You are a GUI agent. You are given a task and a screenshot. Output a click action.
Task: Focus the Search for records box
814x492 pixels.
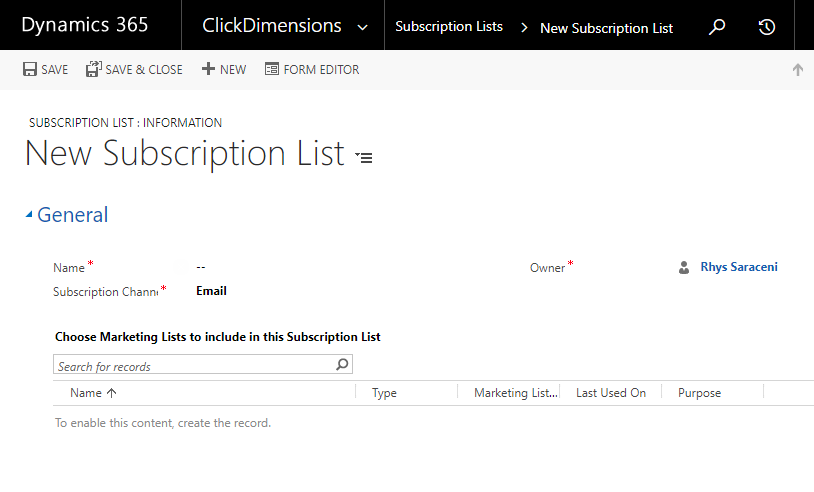pos(203,364)
